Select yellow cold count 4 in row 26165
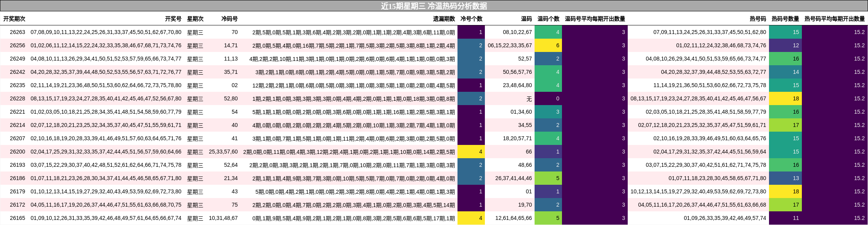The width and height of the screenshot is (868, 225). (x=471, y=218)
